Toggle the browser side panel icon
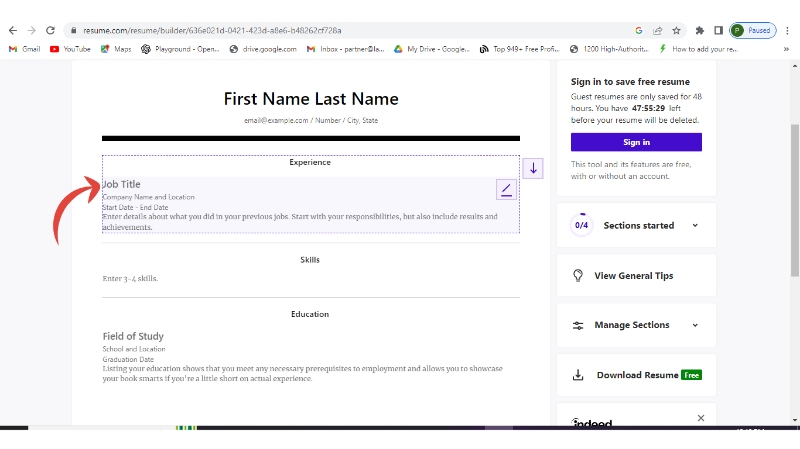Viewport: 800px width, 449px height. click(718, 30)
